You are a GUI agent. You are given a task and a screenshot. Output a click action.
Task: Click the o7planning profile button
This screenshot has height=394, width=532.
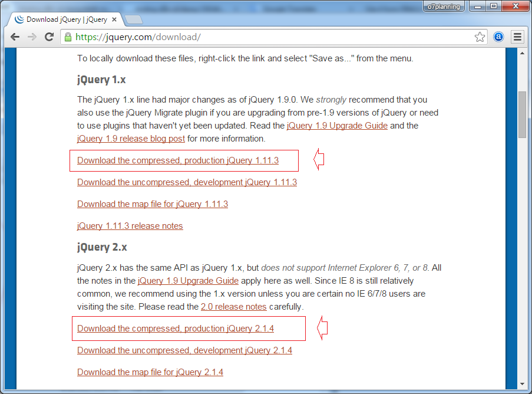pyautogui.click(x=444, y=6)
